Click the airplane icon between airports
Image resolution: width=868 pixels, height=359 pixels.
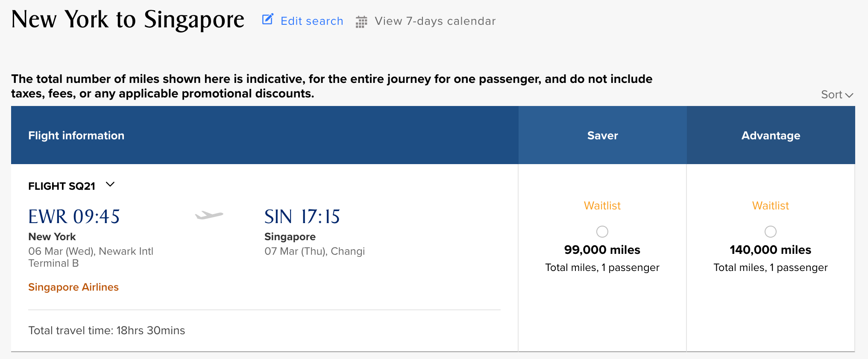click(209, 215)
